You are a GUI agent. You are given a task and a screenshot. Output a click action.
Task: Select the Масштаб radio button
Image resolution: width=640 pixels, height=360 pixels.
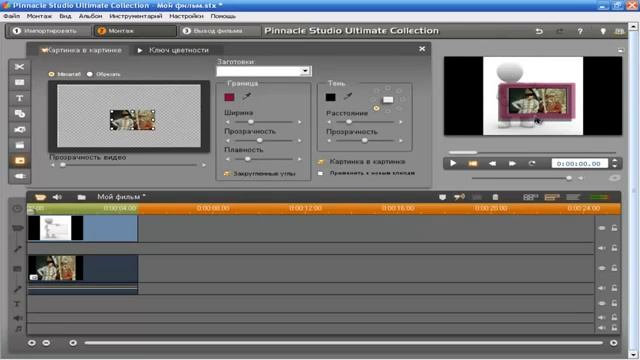pyautogui.click(x=51, y=74)
